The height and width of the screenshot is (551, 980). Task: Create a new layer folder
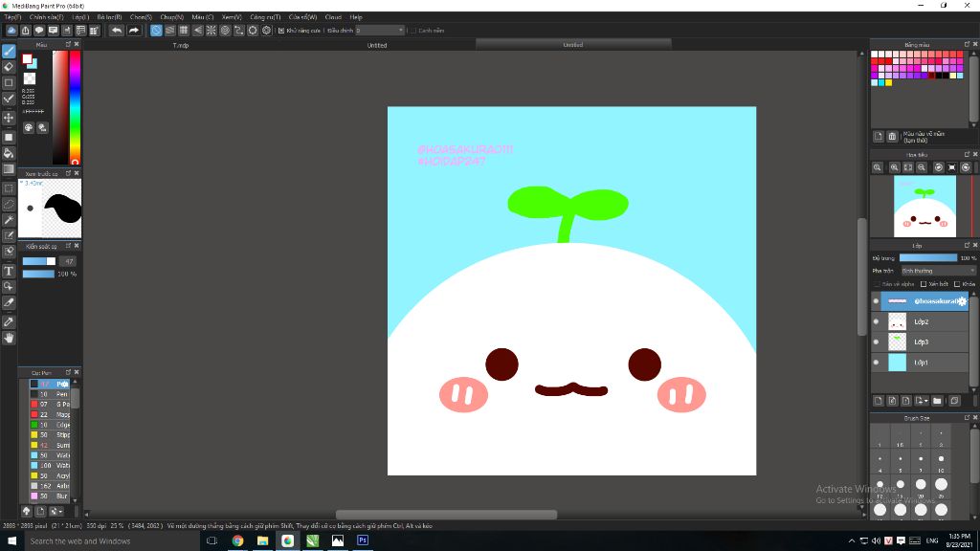point(937,401)
